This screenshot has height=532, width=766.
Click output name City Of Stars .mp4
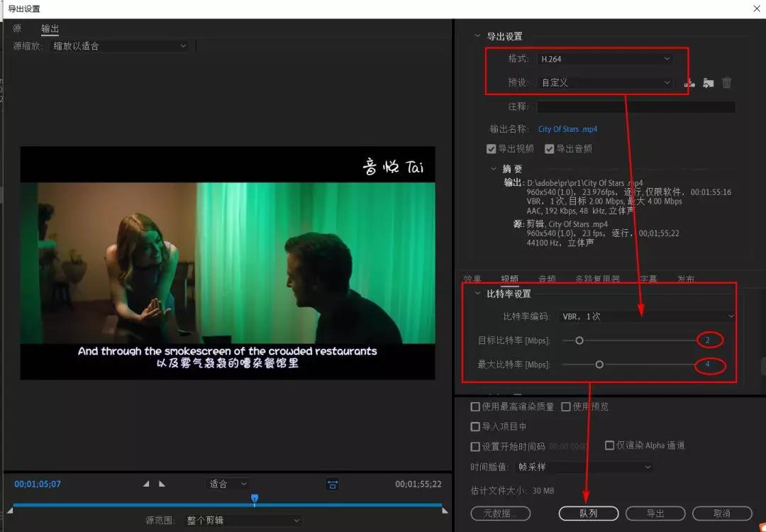(x=567, y=129)
